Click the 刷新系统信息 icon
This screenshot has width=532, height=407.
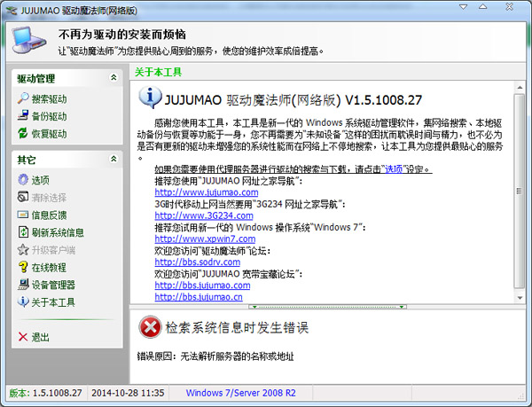pyautogui.click(x=22, y=232)
